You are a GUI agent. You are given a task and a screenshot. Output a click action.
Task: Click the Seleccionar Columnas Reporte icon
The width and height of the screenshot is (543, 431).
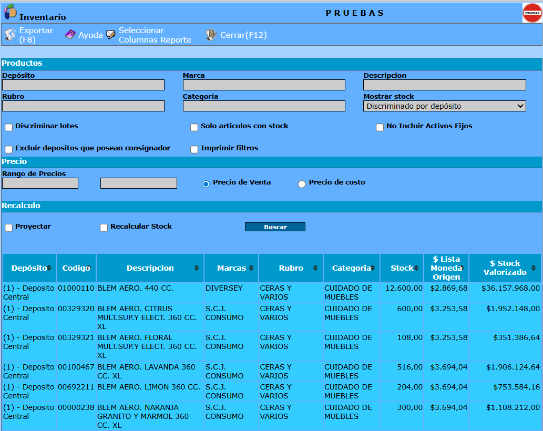111,35
